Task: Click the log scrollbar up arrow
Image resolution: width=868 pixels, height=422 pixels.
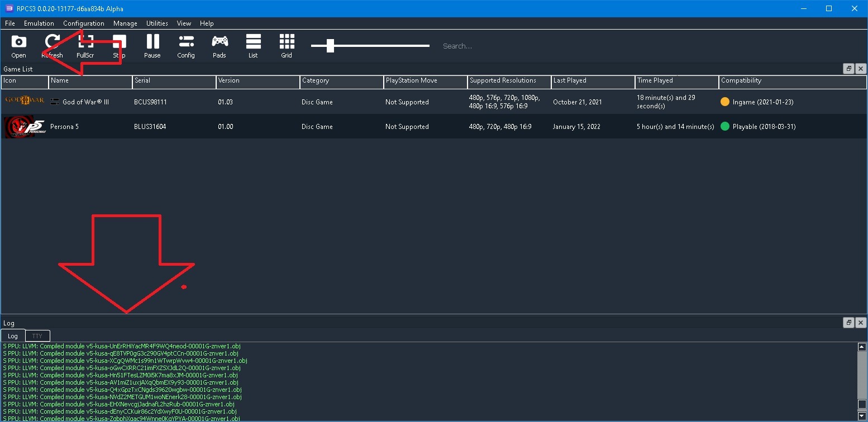Action: coord(862,347)
